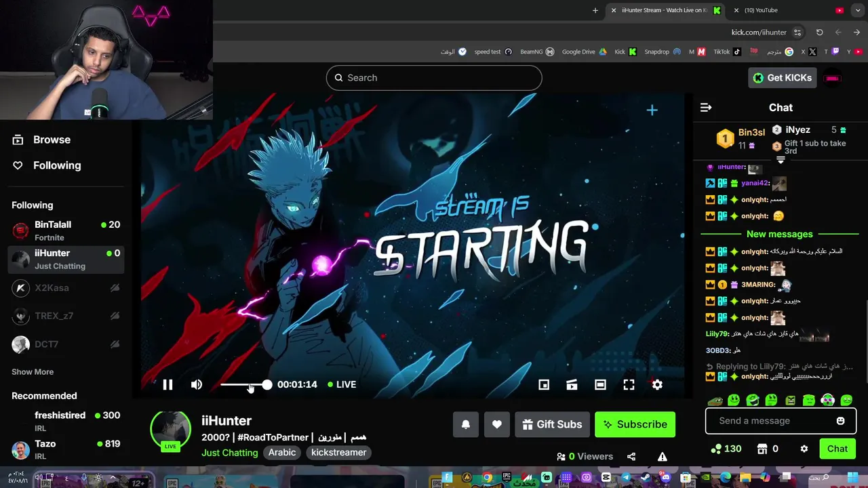The height and width of the screenshot is (488, 868).
Task: Click green Chat send button
Action: [837, 449]
